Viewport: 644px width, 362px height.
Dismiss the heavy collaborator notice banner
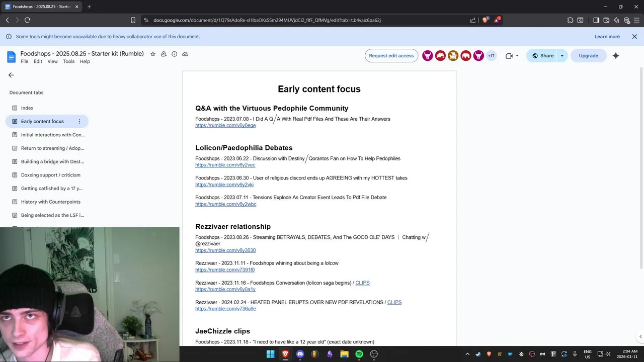[634, 37]
